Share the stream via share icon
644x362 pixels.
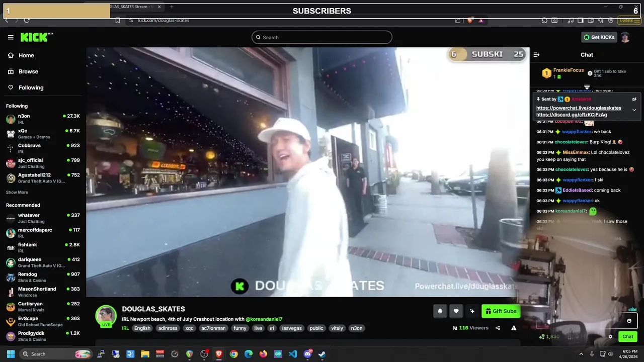click(498, 328)
